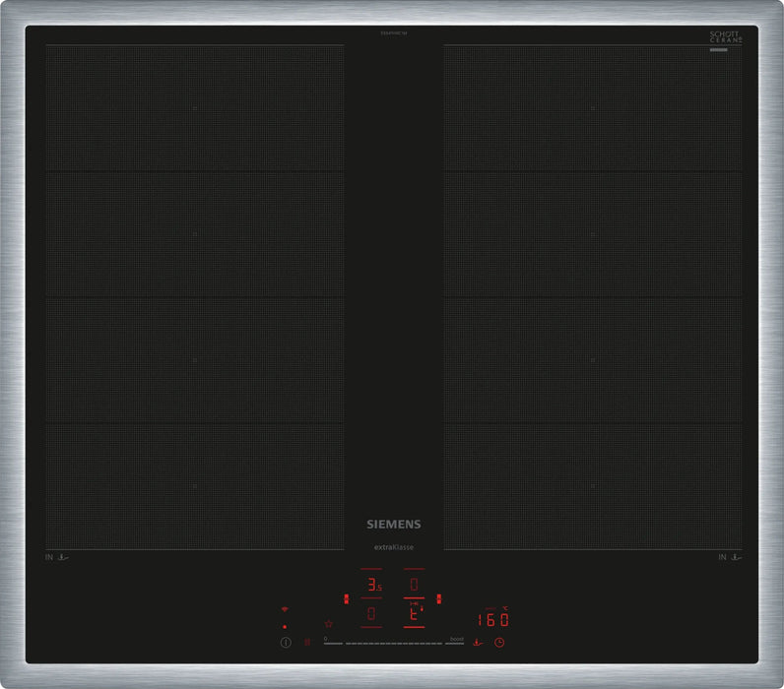The width and height of the screenshot is (784, 689).
Task: Tap the info (i) circle icon
Action: point(286,643)
